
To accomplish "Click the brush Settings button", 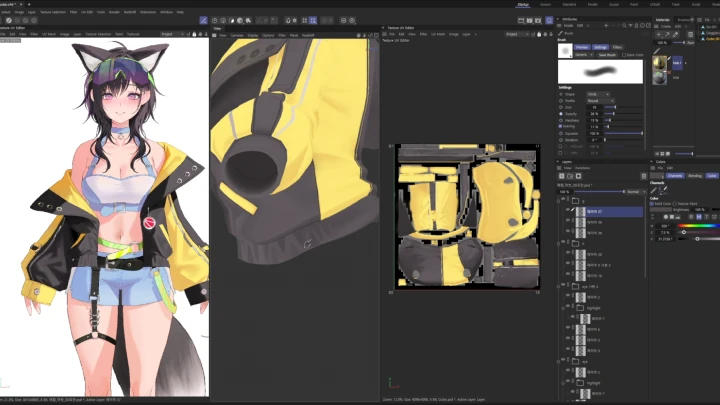I will pyautogui.click(x=600, y=47).
